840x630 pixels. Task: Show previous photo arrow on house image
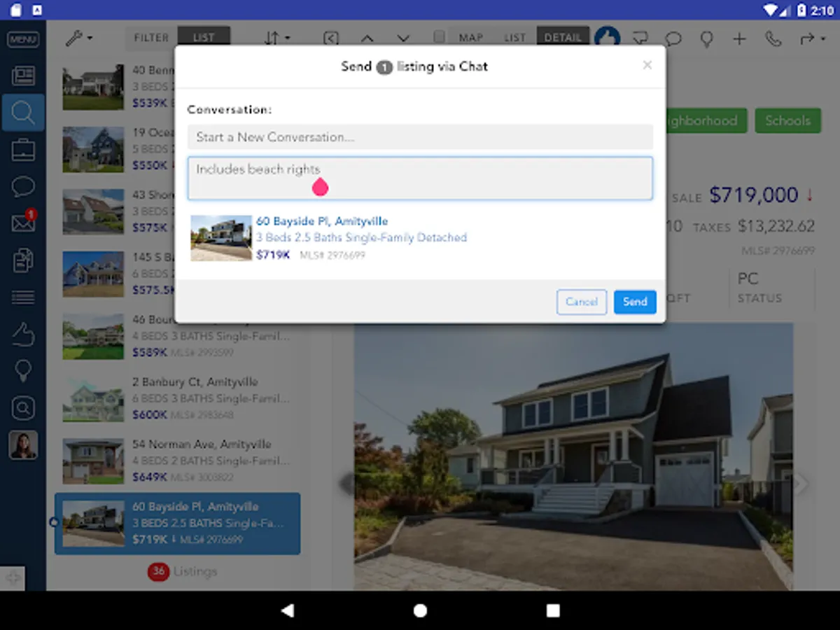point(346,483)
